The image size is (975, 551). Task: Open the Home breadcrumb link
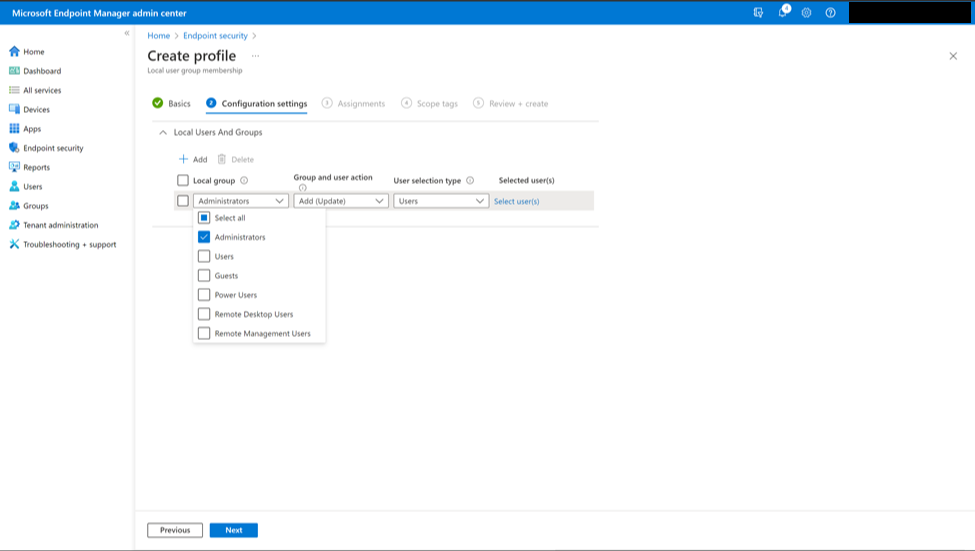pyautogui.click(x=159, y=35)
